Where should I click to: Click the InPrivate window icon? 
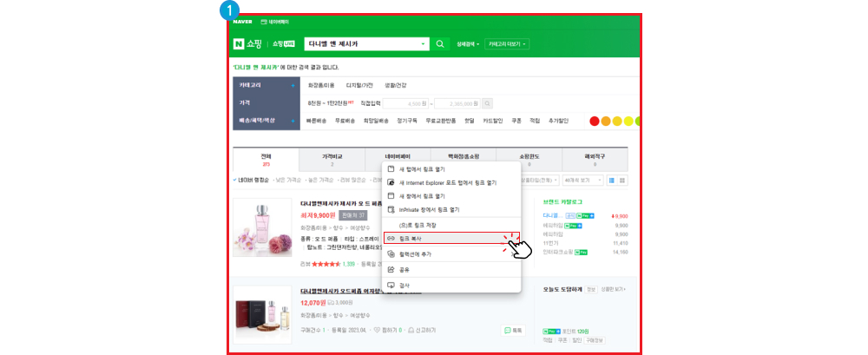(391, 210)
